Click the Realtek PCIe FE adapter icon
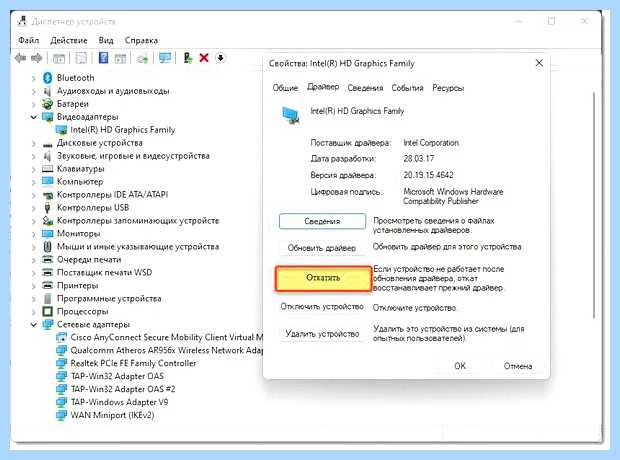 coord(62,363)
